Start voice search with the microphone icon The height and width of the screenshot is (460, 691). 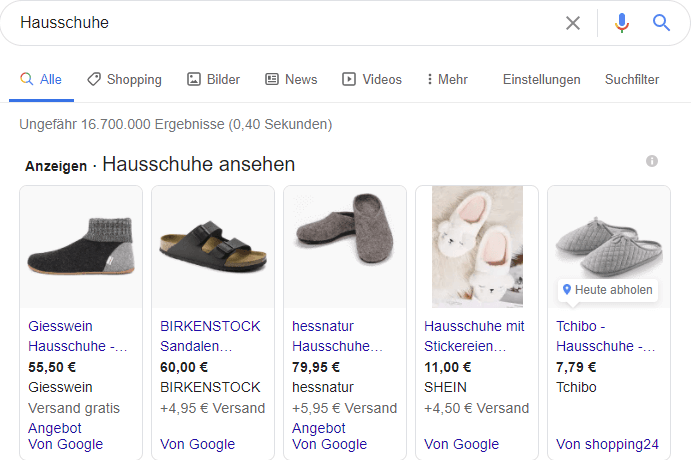621,23
